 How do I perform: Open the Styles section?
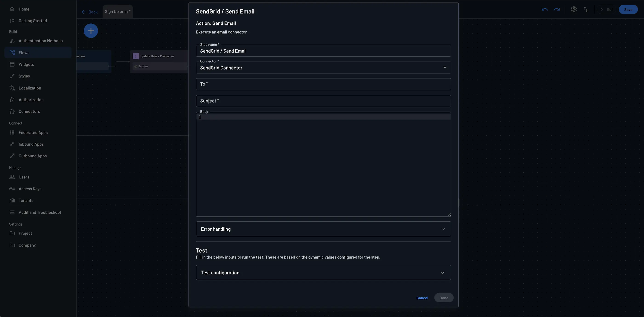click(24, 76)
